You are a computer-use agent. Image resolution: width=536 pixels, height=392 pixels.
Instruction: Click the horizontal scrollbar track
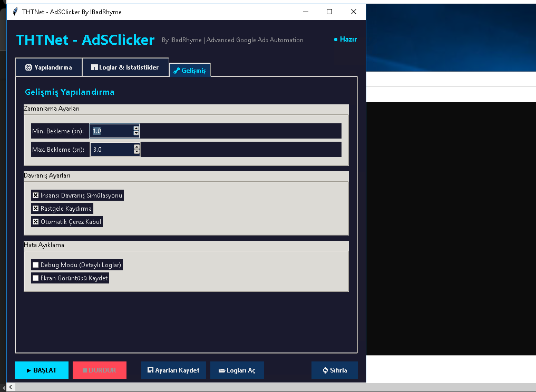coord(275,387)
